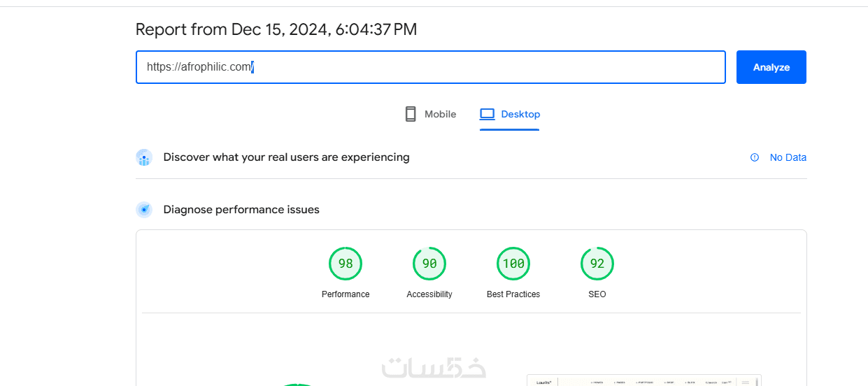The width and height of the screenshot is (868, 386).
Task: Click the real users experience icon
Action: pos(144,157)
